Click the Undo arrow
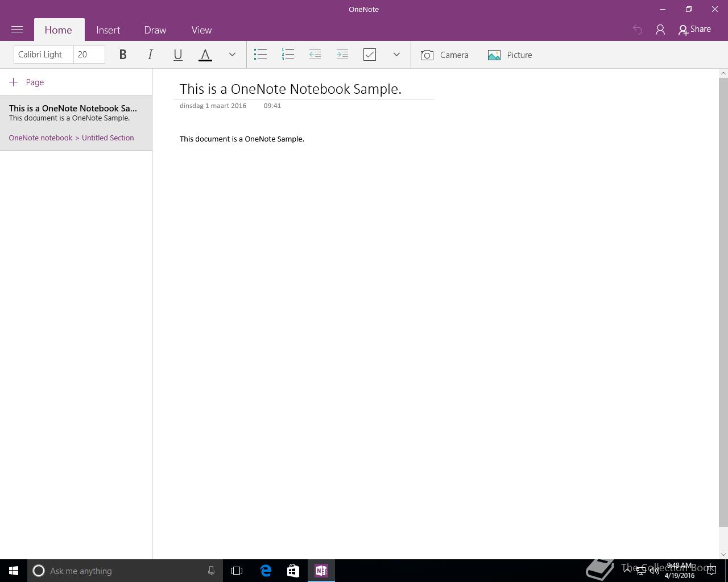Screen dimensions: 728x582 point(638,30)
